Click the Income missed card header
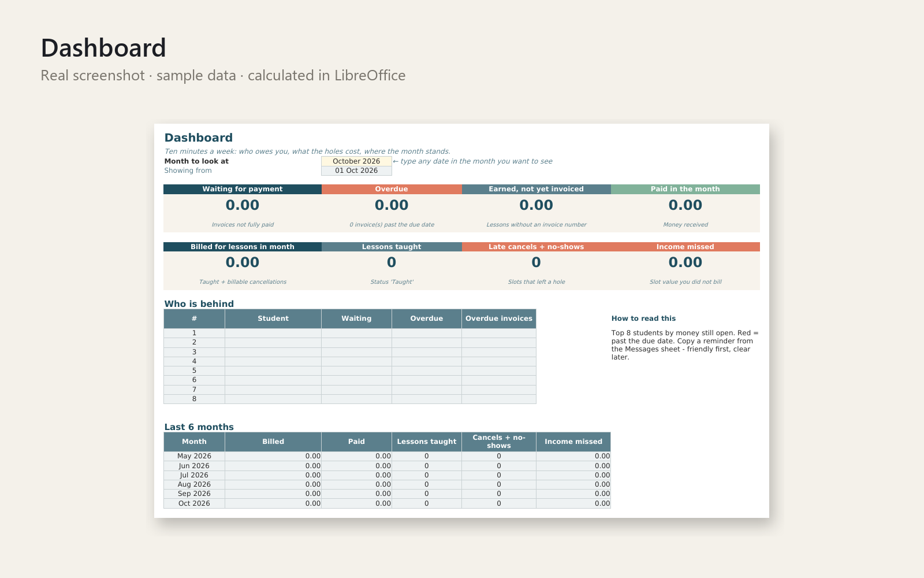 pyautogui.click(x=685, y=247)
